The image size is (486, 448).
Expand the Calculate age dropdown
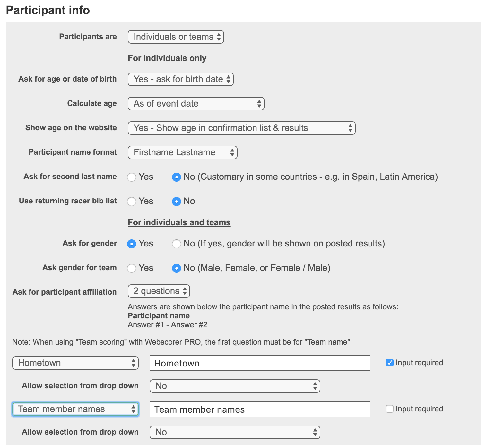point(196,104)
